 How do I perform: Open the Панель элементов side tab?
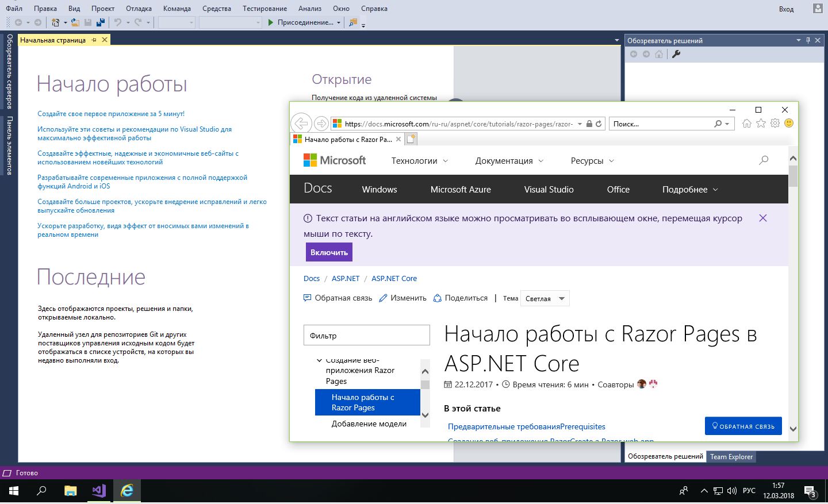tap(9, 145)
